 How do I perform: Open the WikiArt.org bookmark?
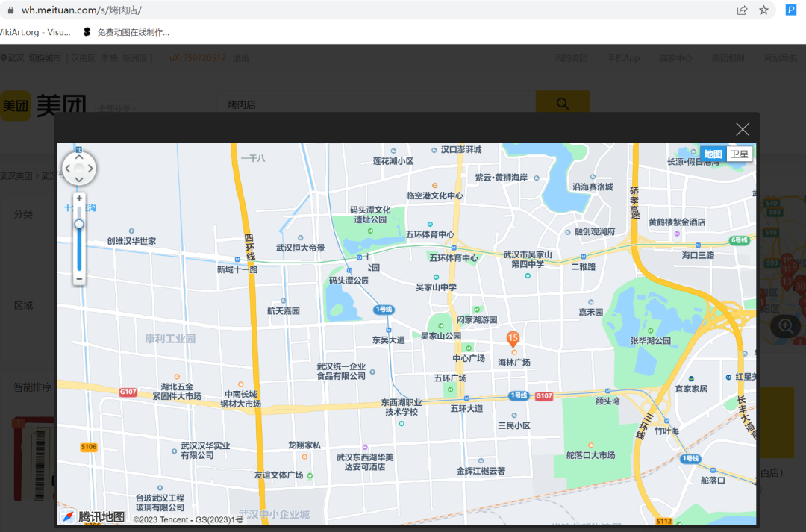pyautogui.click(x=35, y=32)
